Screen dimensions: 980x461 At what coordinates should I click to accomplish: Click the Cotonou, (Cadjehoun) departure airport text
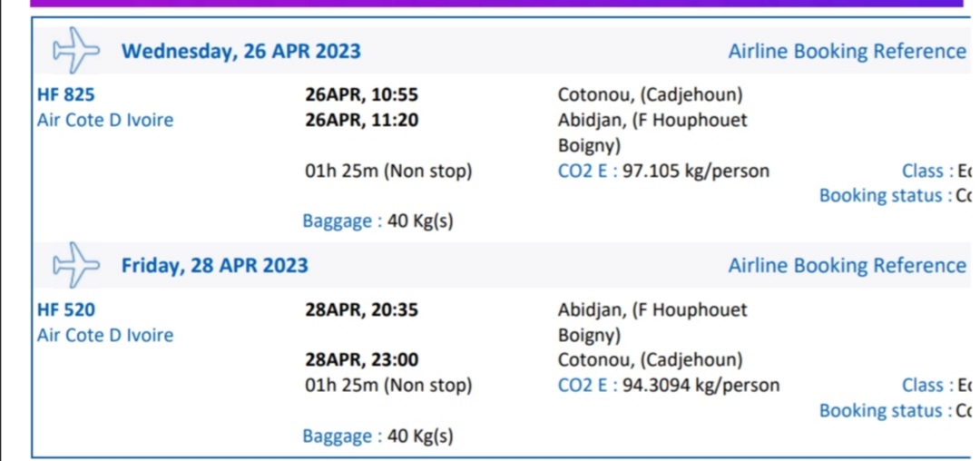pos(650,95)
